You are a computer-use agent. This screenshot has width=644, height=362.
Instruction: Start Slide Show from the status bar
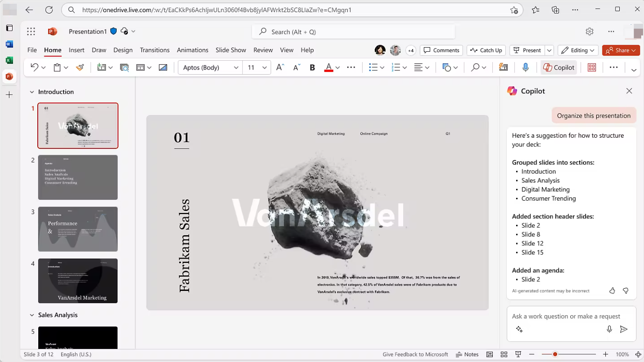(518, 354)
